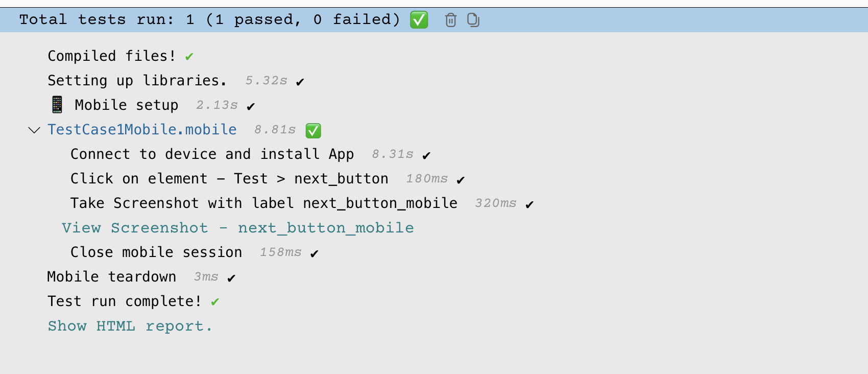Collapse the TestCase1Mobile.mobile chevron
Screen dimensions: 868x374
pyautogui.click(x=34, y=130)
